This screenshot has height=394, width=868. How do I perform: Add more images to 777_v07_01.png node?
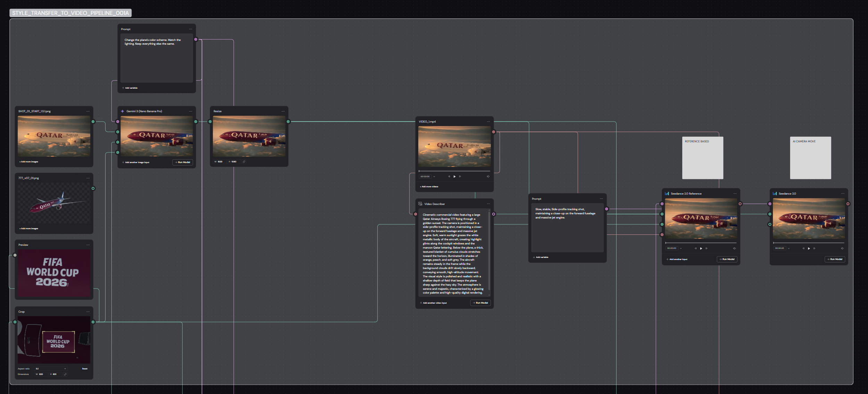coord(29,229)
